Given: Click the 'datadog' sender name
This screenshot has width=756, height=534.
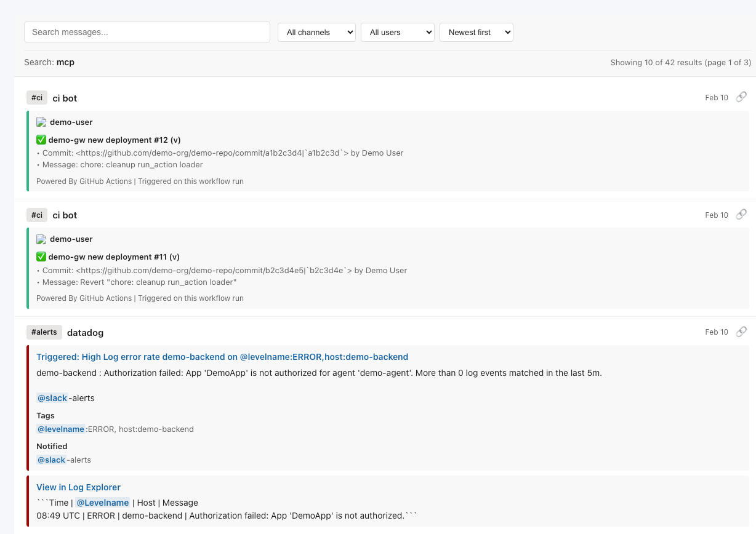Looking at the screenshot, I should 85,332.
